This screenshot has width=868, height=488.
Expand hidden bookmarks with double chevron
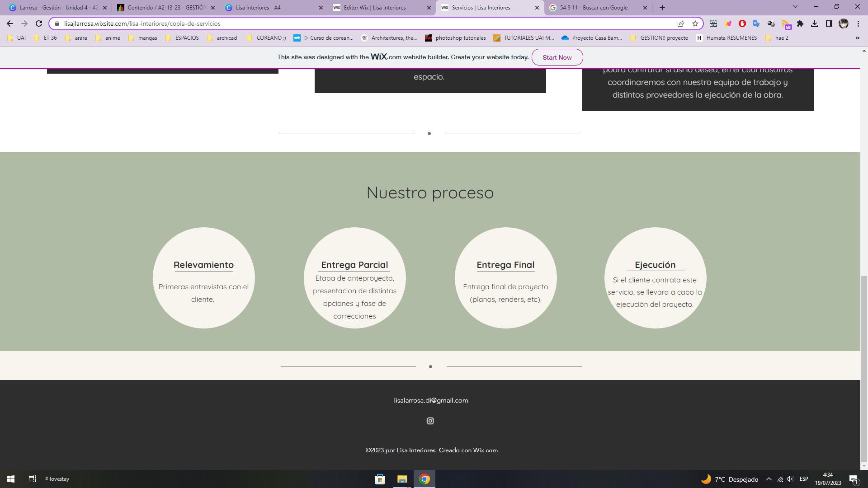coord(857,38)
